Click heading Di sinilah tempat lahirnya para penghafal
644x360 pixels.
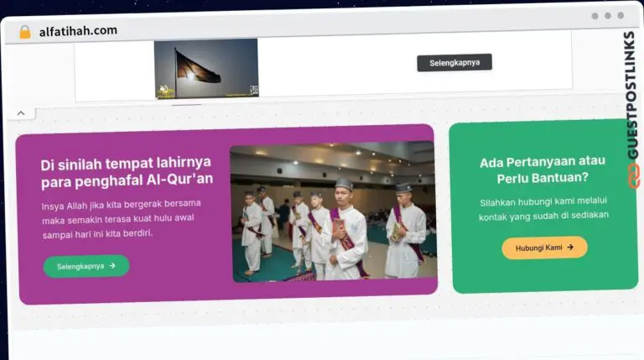[x=127, y=172]
